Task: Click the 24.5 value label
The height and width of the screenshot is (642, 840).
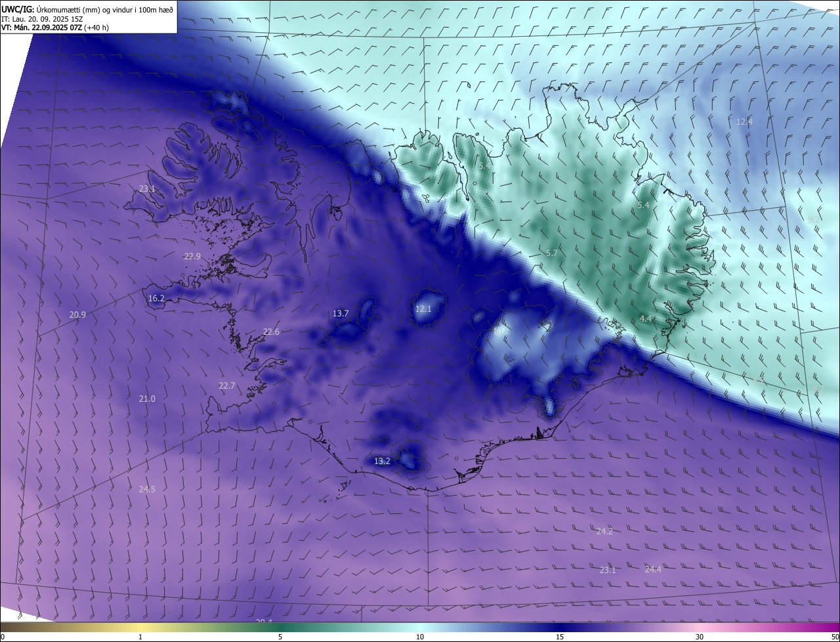Action: pos(147,489)
